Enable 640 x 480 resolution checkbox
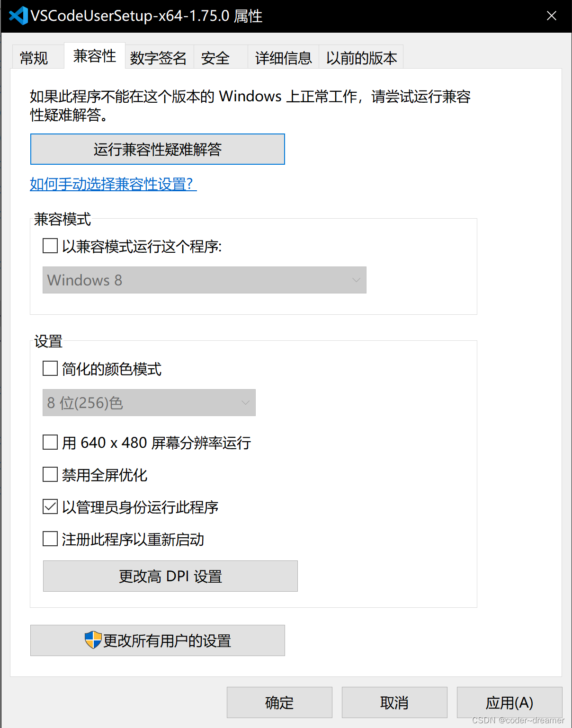The image size is (572, 728). [x=49, y=442]
